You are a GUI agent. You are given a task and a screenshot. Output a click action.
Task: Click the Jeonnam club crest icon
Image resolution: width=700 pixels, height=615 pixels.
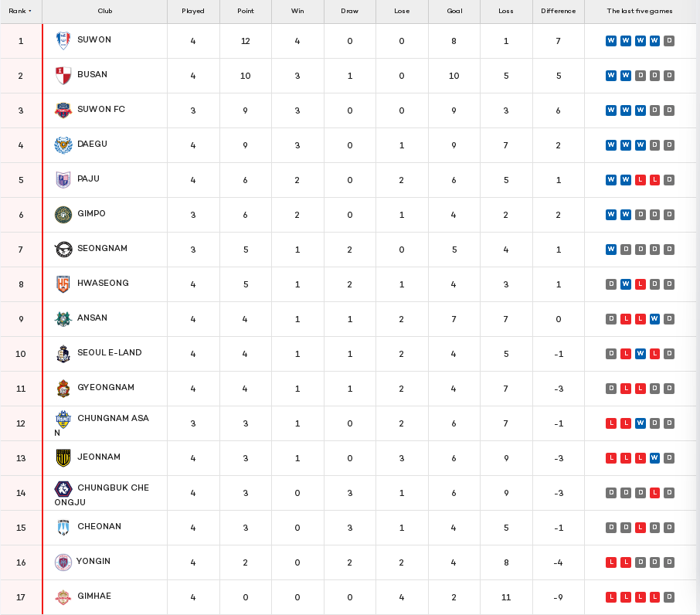(63, 458)
